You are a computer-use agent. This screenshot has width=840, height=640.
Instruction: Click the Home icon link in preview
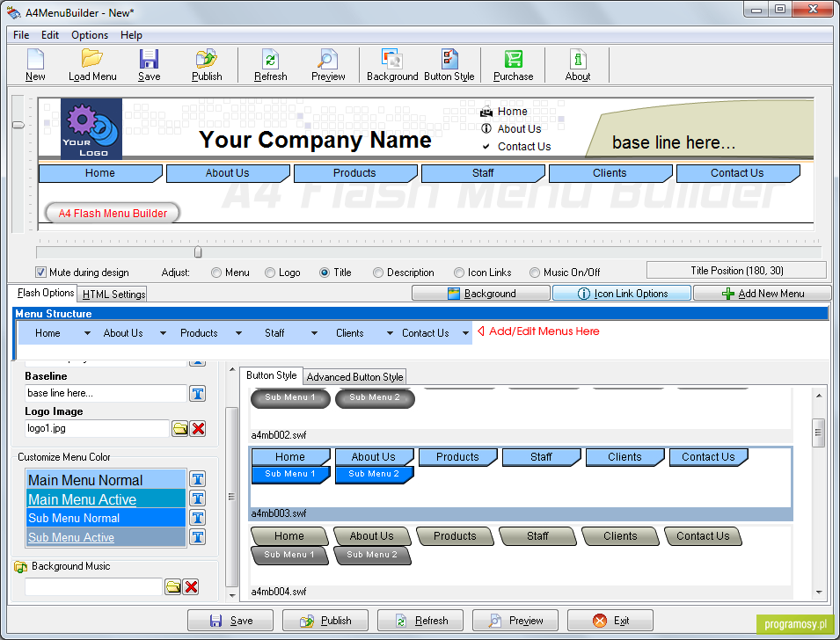pos(486,112)
